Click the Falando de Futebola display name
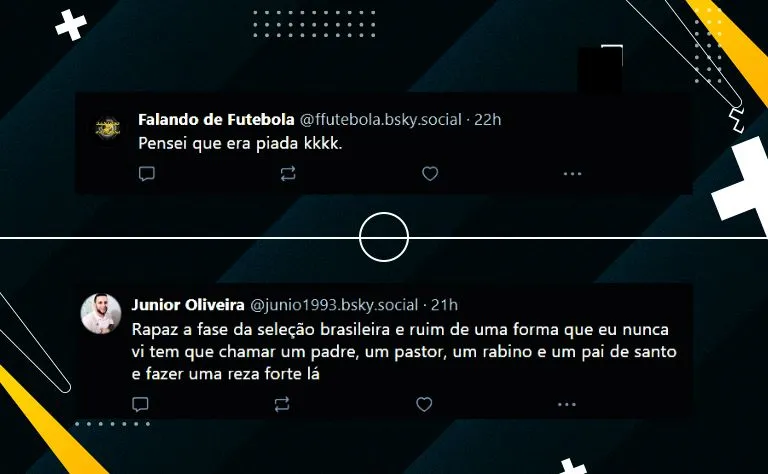 (216, 119)
